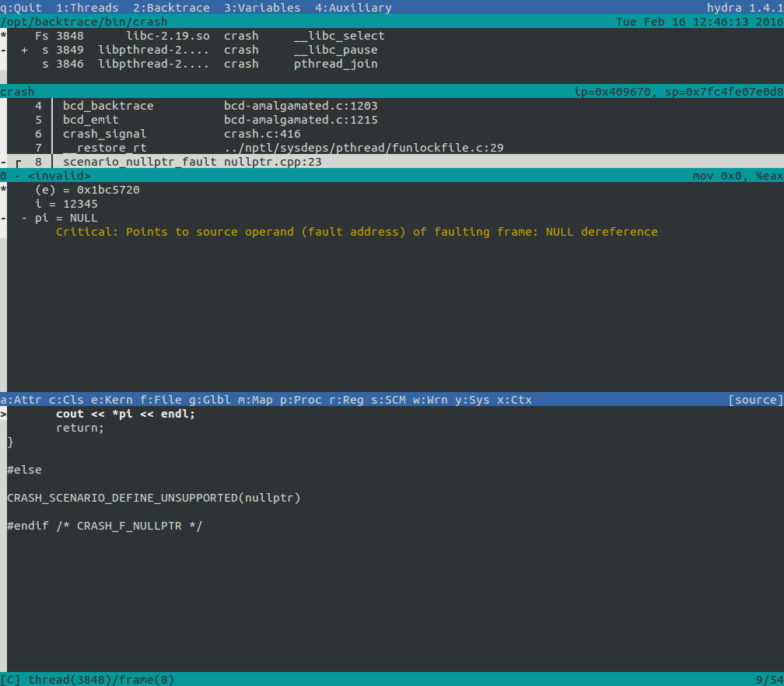Expand the thread 3849 plus marker
Screen dimensions: 784x686
click(24, 50)
